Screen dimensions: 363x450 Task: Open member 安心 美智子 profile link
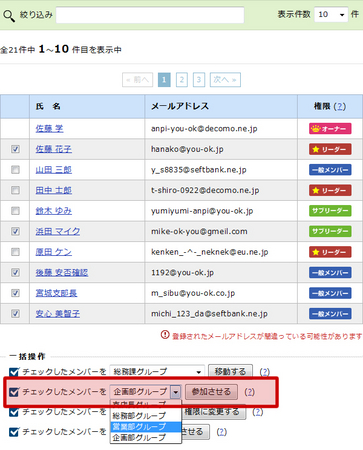[x=58, y=314]
